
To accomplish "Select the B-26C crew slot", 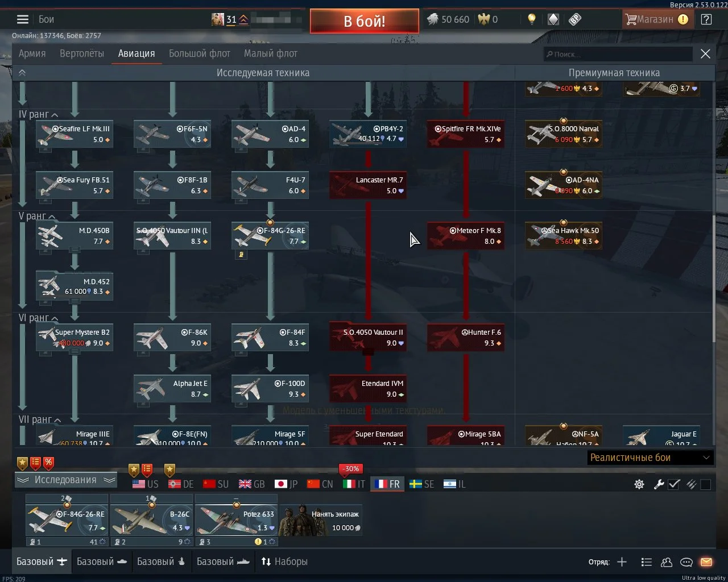I will click(151, 520).
